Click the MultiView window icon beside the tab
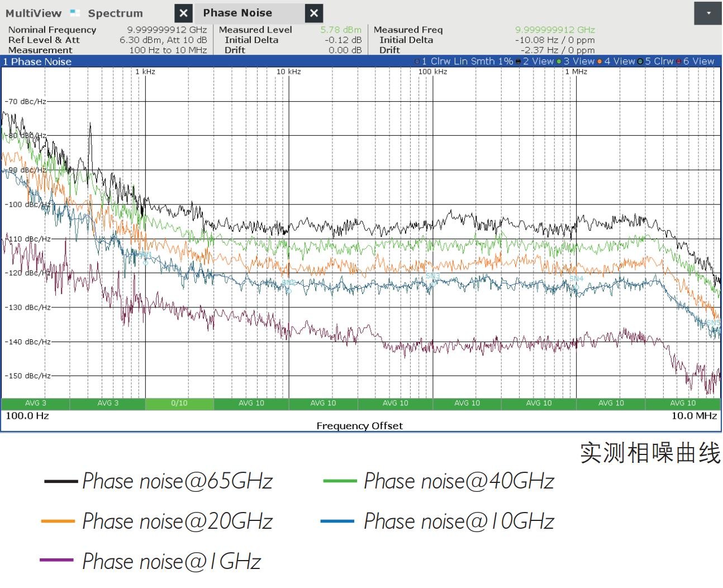Viewport: 723px width, 588px height. [75, 12]
